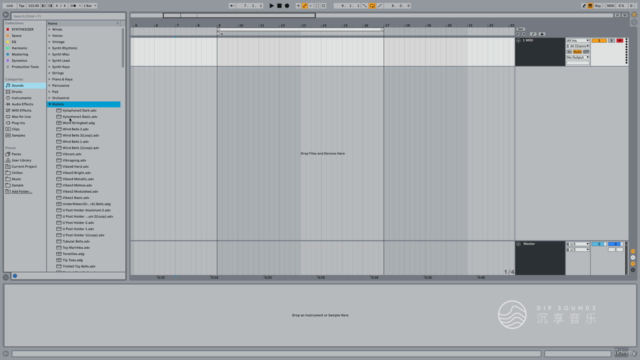Select the MIDI Effects category

[x=21, y=110]
